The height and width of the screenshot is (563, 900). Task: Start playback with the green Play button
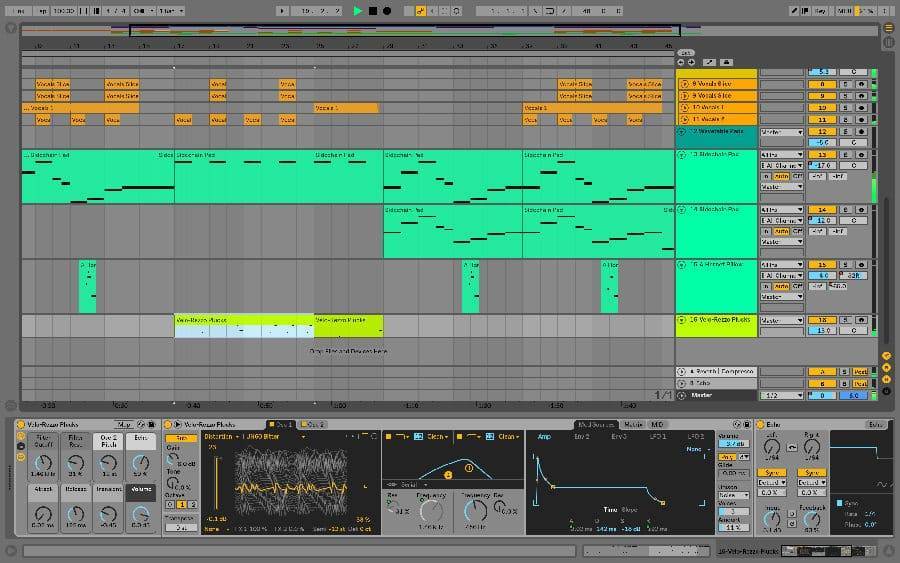click(358, 11)
